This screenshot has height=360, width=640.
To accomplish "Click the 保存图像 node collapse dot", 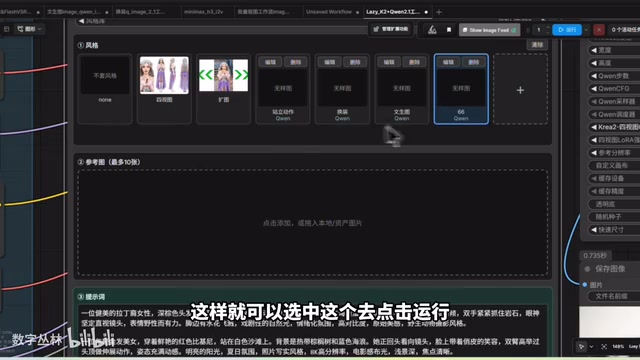I will click(x=587, y=269).
